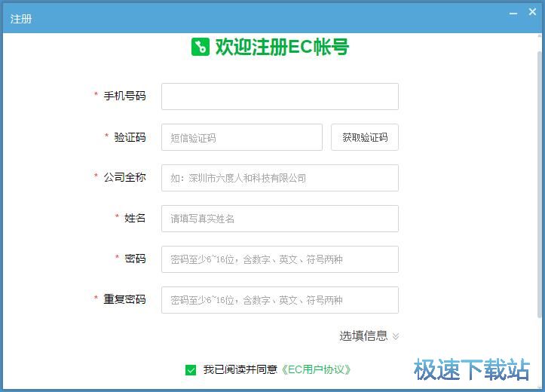Viewport: 545px width, 392px height.
Task: Close the 注册 window
Action: click(x=532, y=12)
